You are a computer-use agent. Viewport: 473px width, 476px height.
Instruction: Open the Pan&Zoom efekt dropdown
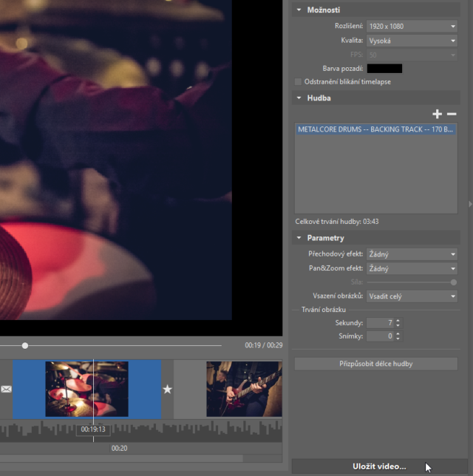(412, 268)
